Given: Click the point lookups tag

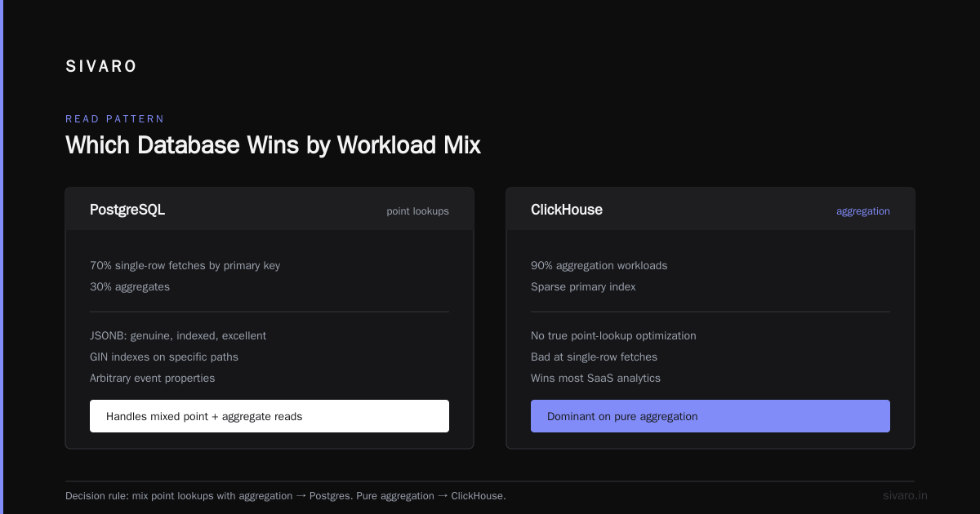Looking at the screenshot, I should coord(417,211).
